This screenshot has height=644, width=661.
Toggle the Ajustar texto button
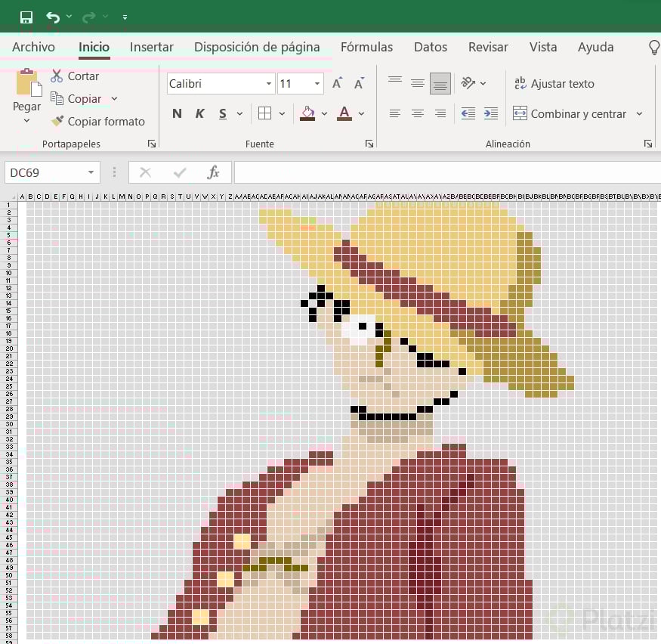554,83
